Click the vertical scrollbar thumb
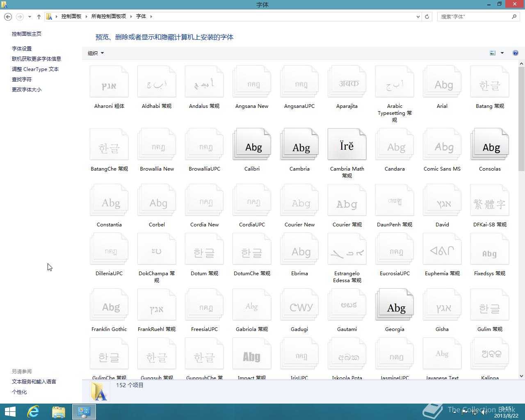525x420 pixels. (x=522, y=119)
